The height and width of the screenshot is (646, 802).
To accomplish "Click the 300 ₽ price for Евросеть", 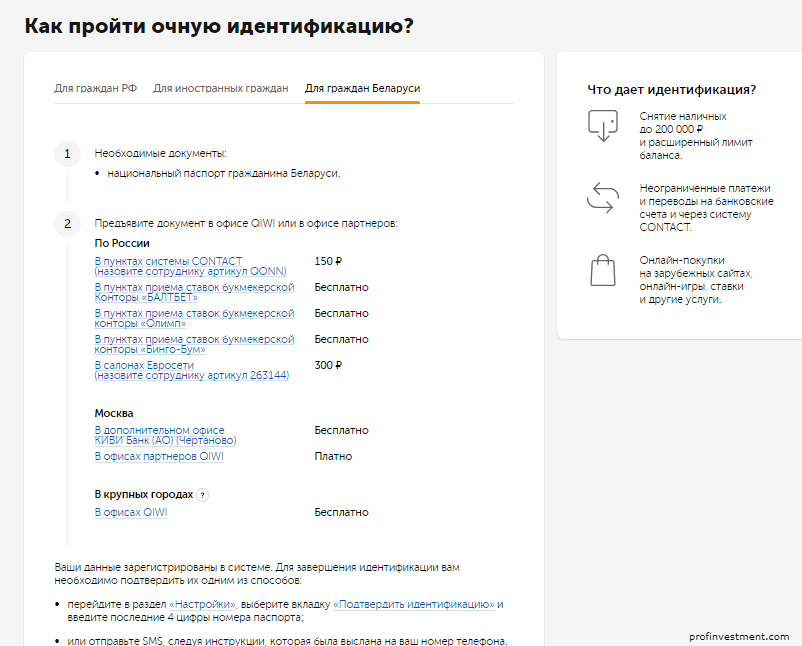I will 328,365.
